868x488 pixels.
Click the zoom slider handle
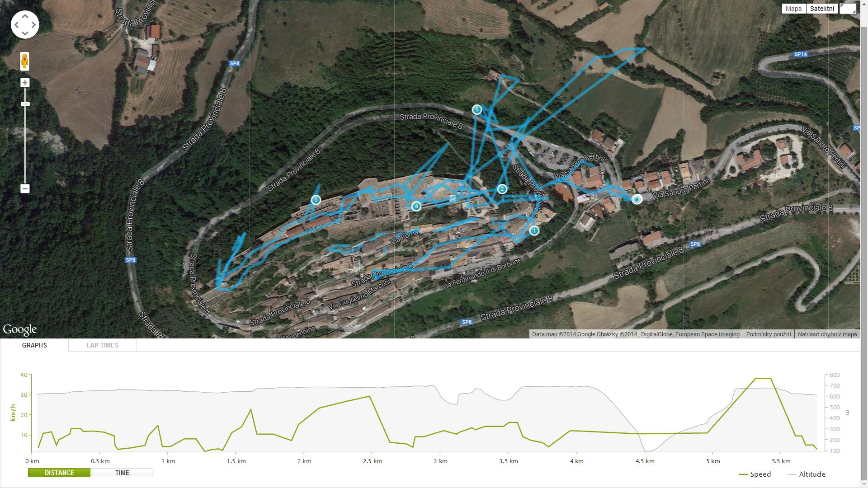pos(25,104)
